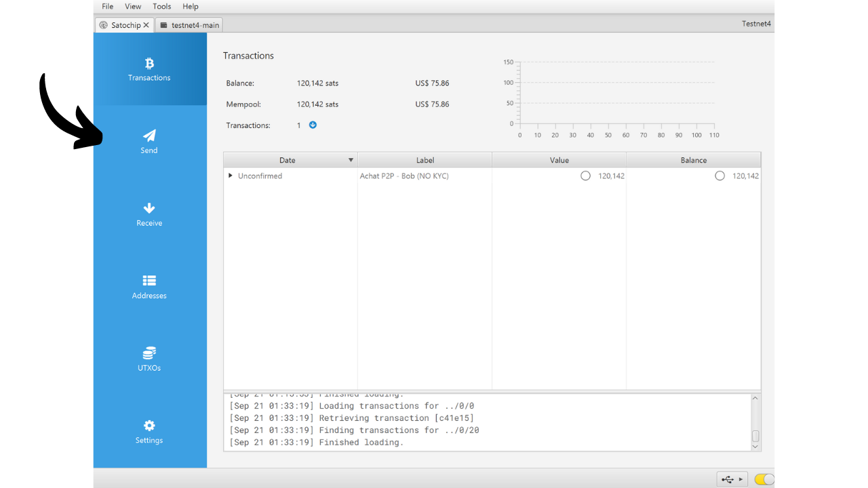The image size is (868, 488).
Task: Click the '120,142 sats' Balance amount
Action: 317,83
